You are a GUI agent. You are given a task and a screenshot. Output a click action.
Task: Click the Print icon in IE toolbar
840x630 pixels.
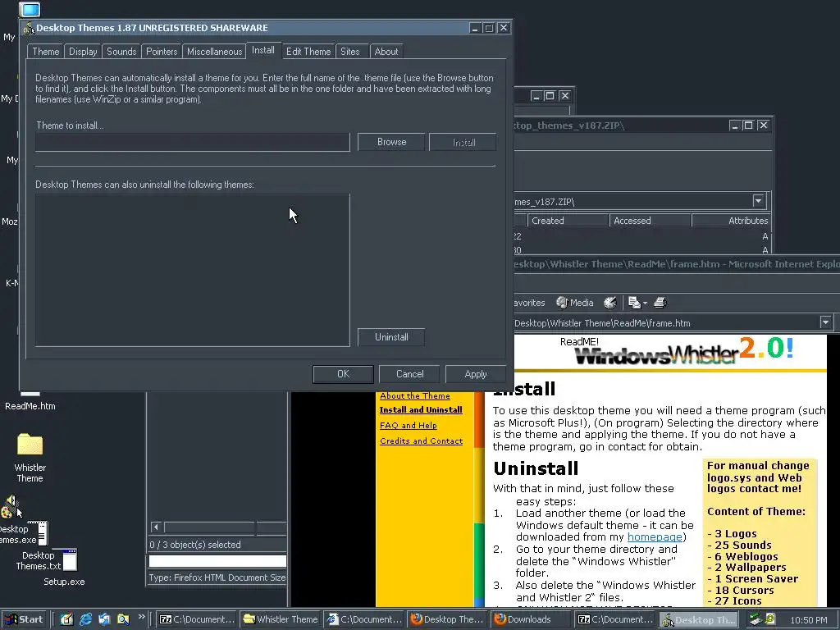pyautogui.click(x=660, y=303)
